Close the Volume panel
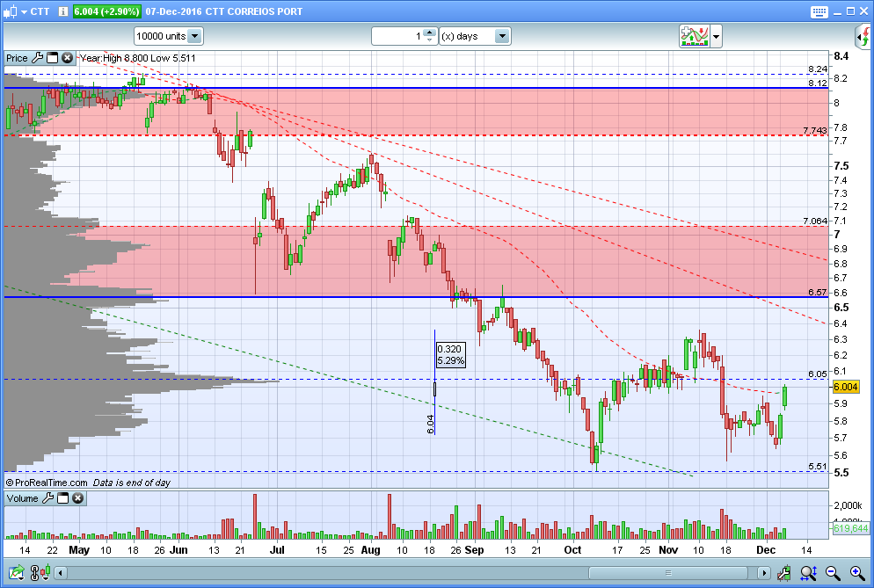Viewport: 874px width, 588px height. 78,497
